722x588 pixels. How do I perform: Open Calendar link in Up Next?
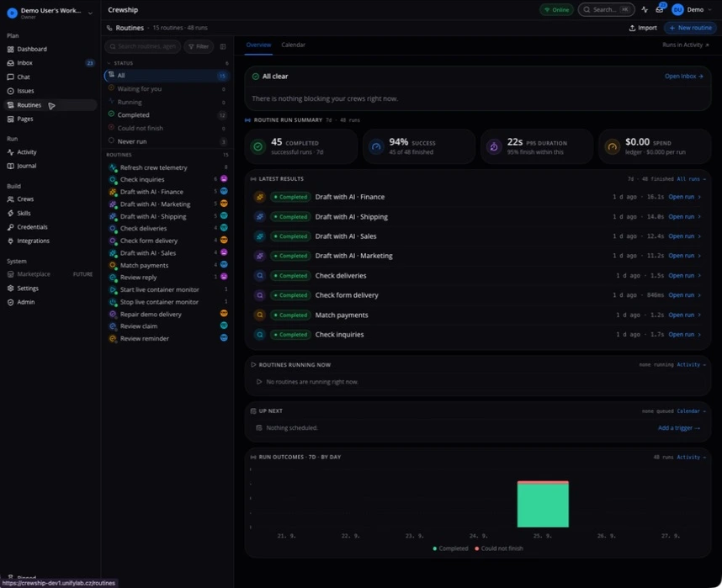point(691,411)
